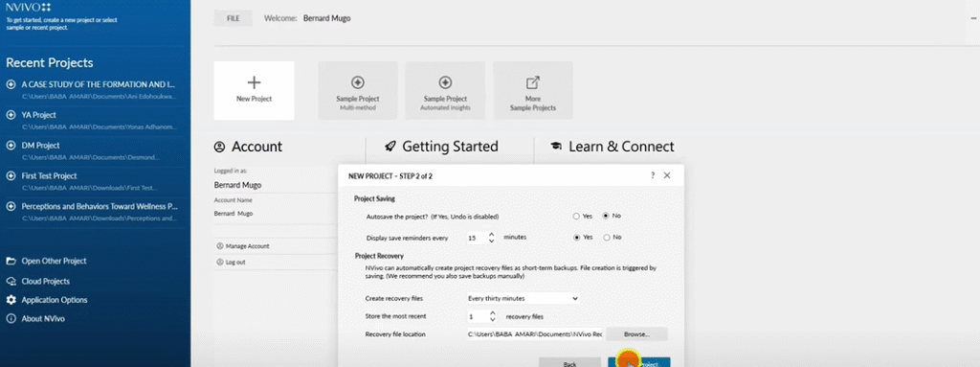This screenshot has width=980, height=367.
Task: Click the Manage Account link
Action: [247, 246]
